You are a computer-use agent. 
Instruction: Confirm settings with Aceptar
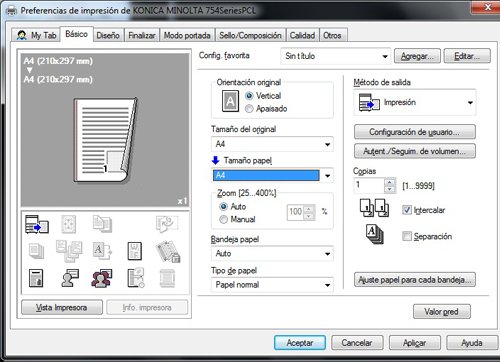(300, 343)
